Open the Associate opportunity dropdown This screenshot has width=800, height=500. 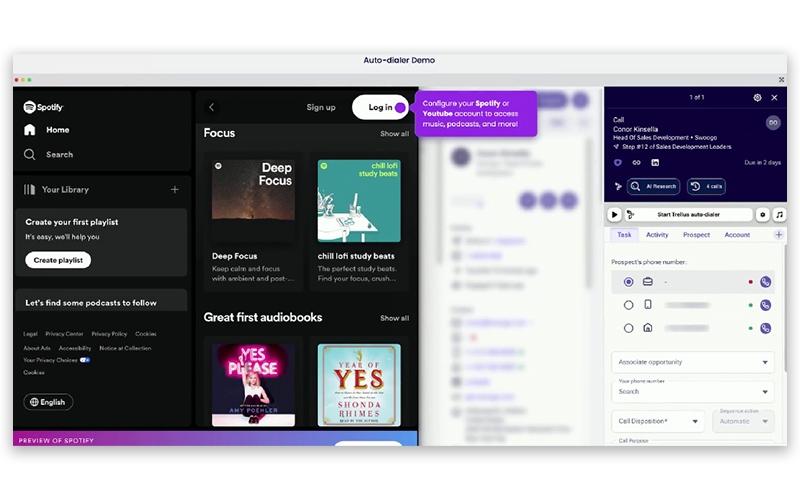(692, 362)
